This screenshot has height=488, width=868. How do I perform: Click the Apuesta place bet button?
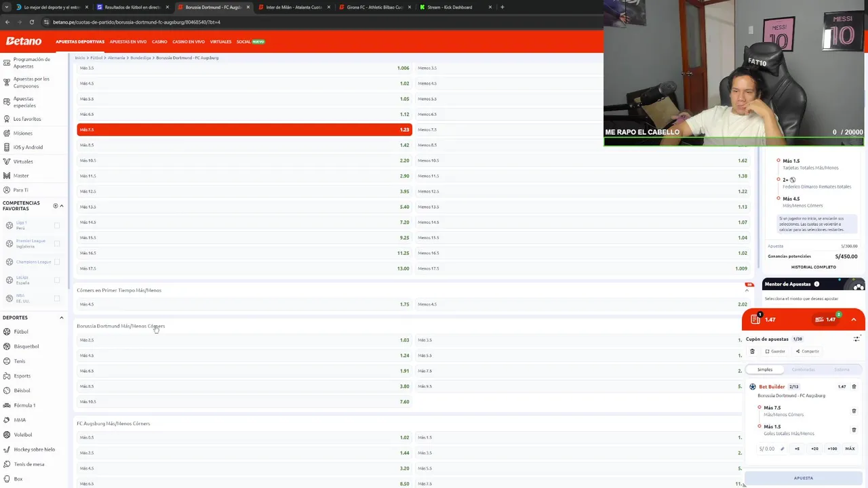click(804, 478)
